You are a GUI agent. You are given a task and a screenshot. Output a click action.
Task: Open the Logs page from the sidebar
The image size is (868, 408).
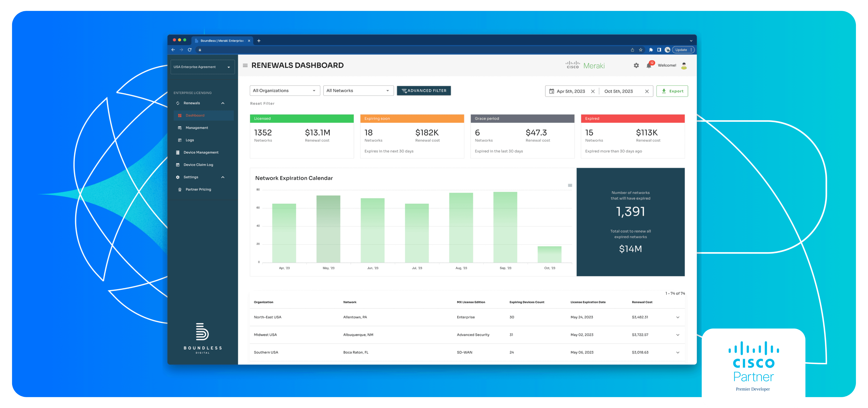tap(190, 140)
